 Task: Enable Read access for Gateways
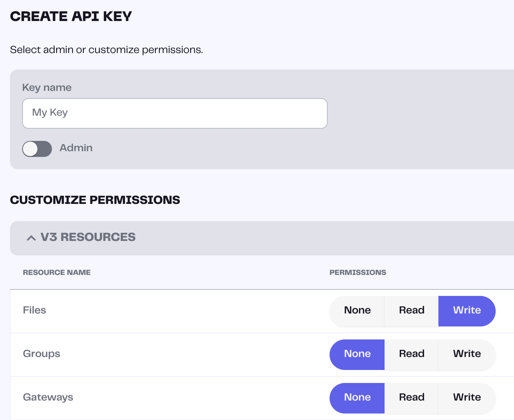coord(412,397)
